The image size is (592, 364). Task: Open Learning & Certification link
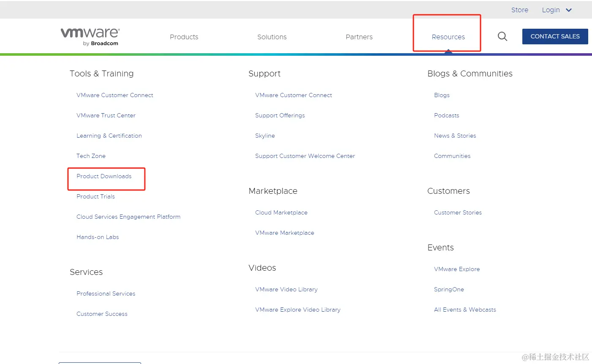[109, 136]
